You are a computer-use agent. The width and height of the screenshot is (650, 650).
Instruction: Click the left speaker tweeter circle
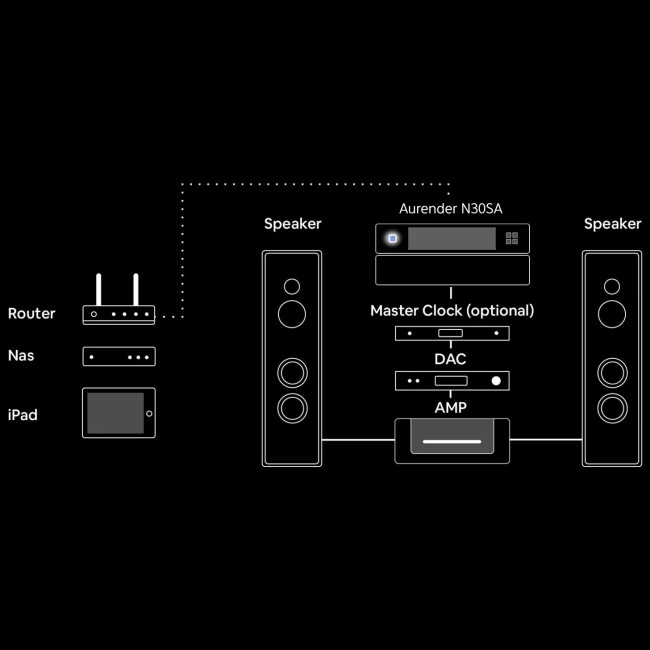(292, 286)
